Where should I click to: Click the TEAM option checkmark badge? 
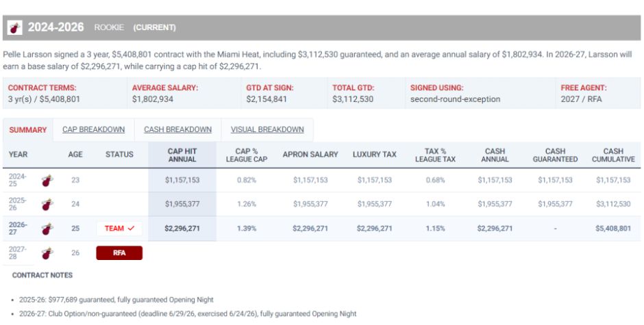point(119,229)
